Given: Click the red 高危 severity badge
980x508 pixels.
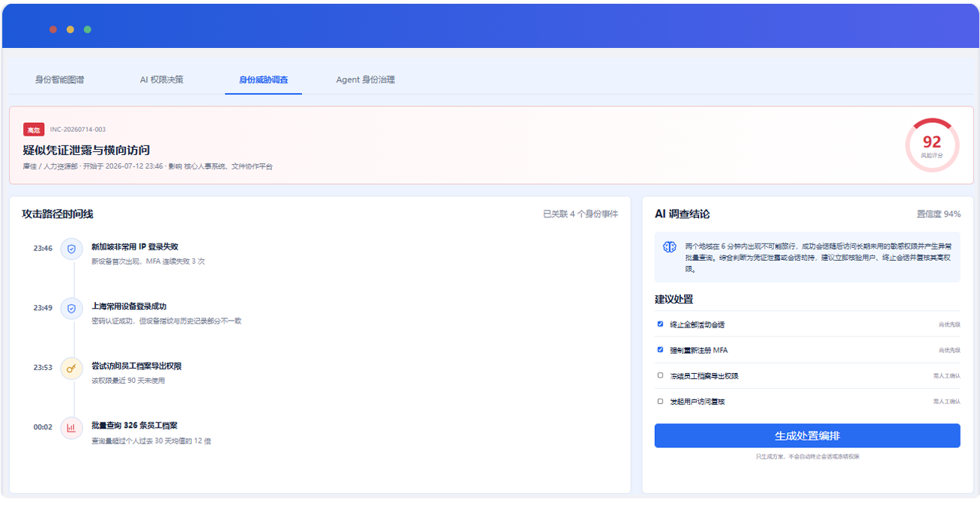Looking at the screenshot, I should [x=34, y=130].
